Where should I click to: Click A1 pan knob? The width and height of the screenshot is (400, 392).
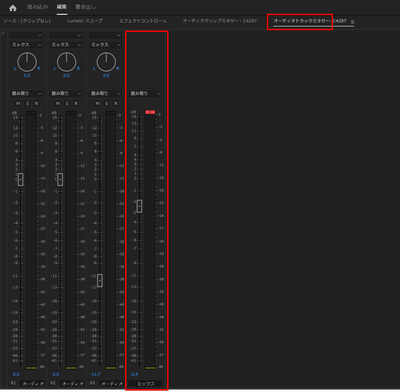click(27, 62)
